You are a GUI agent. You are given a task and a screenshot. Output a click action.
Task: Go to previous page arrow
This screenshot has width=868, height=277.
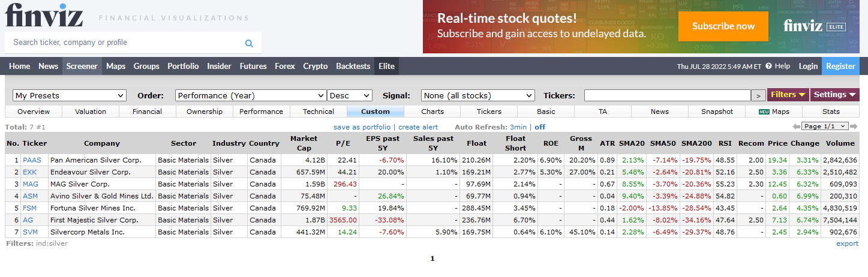point(796,127)
